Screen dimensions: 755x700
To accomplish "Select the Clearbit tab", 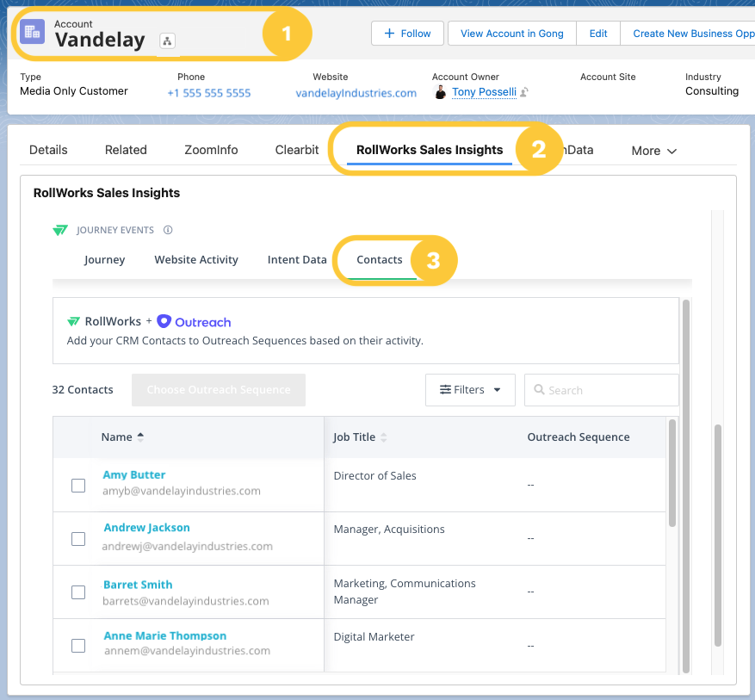I will [297, 150].
